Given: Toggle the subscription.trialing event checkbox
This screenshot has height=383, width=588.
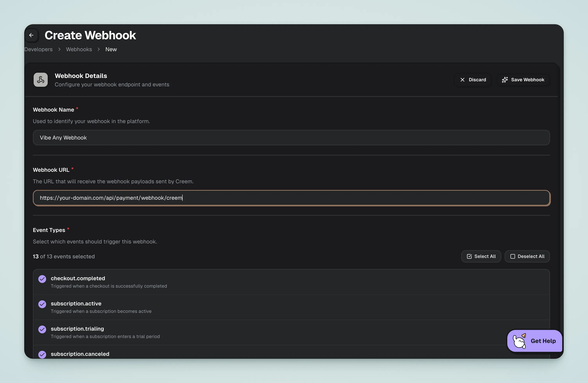Looking at the screenshot, I should pyautogui.click(x=42, y=329).
